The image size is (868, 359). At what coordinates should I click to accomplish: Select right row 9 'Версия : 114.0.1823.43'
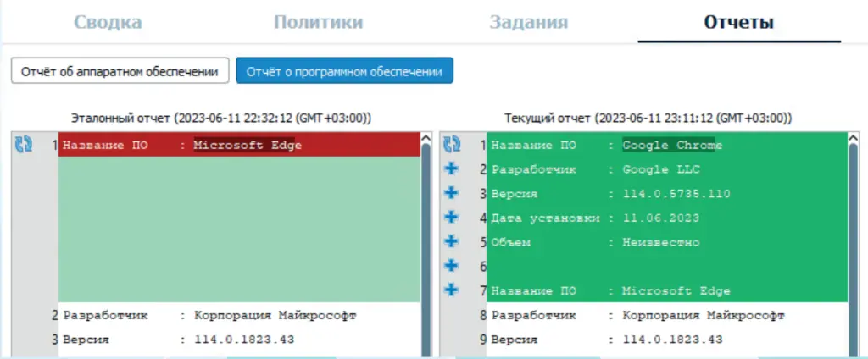pyautogui.click(x=667, y=339)
